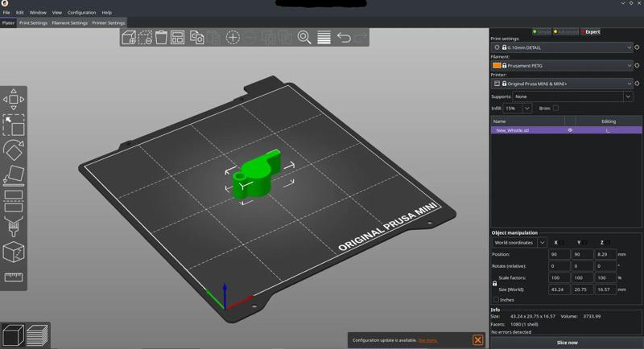Open the Print settings preset dropdown
The image size is (644, 349).
[x=562, y=47]
